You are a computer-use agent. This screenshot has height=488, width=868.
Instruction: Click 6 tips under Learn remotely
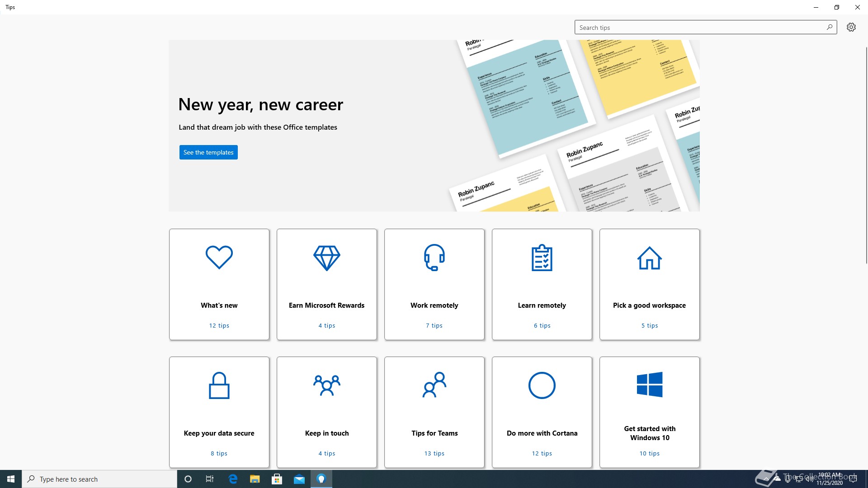point(542,325)
